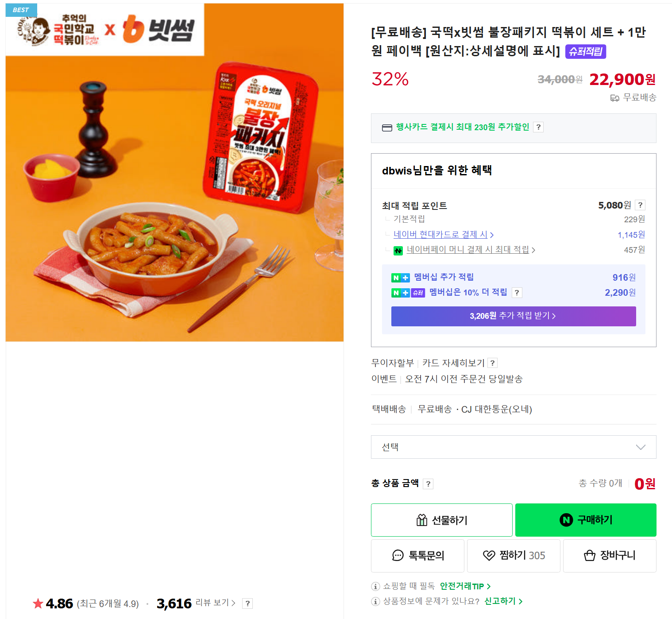The image size is (672, 619).
Task: Open the shopping cart via 장바구니 icon
Action: click(x=589, y=556)
